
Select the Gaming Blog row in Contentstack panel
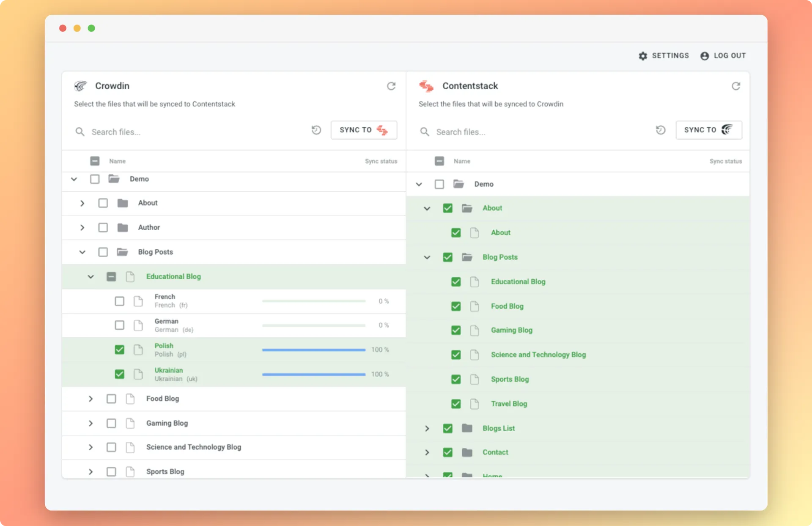[x=578, y=330]
